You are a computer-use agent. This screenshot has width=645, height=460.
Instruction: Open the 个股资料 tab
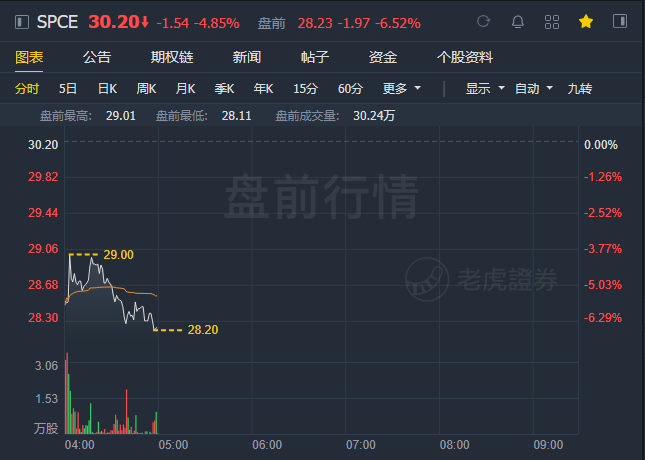465,57
